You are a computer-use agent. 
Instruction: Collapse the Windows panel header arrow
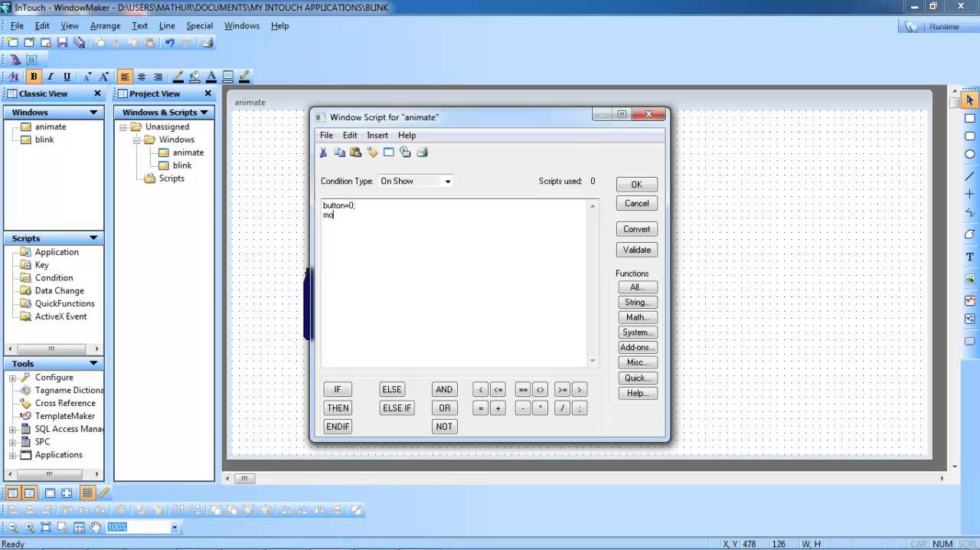coord(93,112)
